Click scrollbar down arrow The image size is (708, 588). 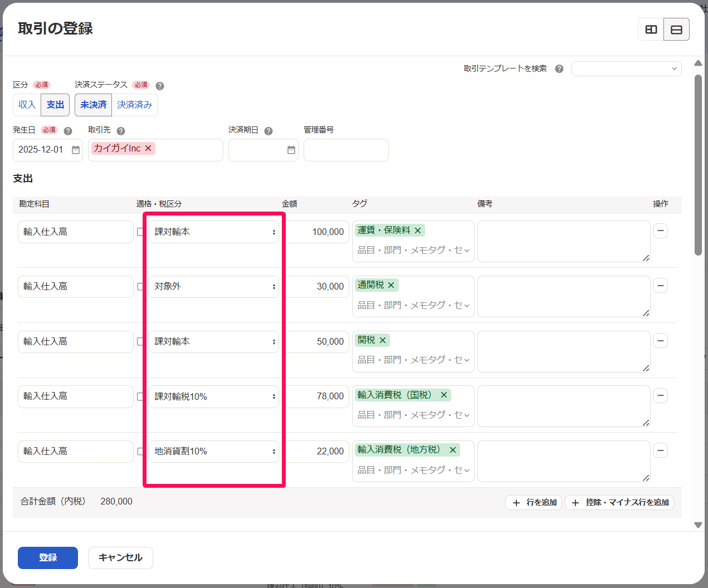[698, 525]
